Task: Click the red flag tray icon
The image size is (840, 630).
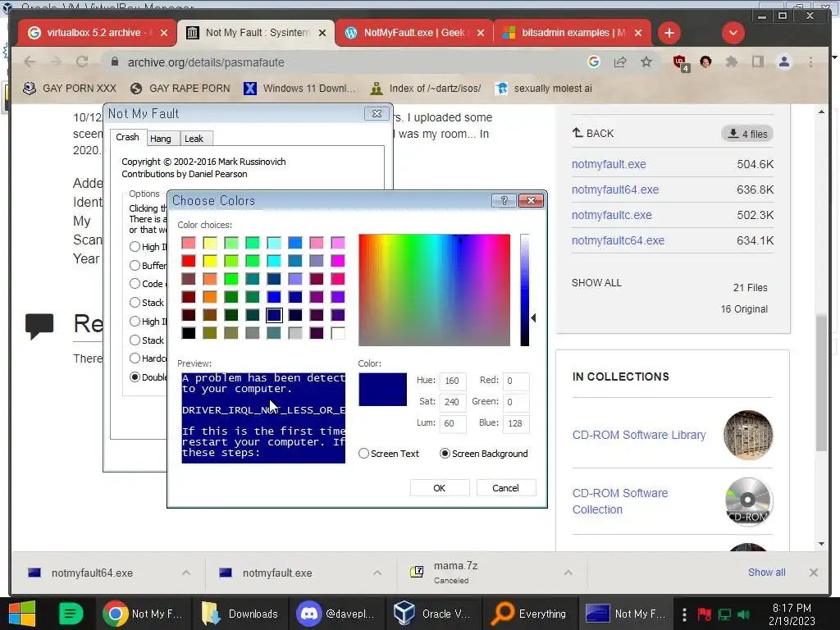Action: pos(704,614)
